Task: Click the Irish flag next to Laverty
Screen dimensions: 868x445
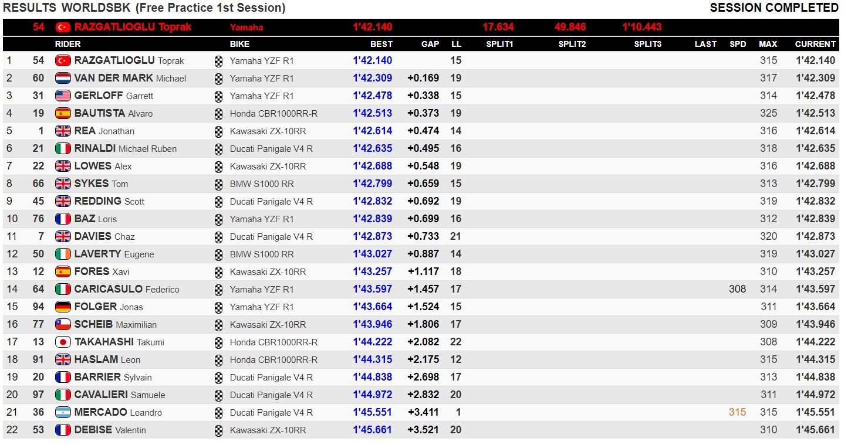Action: (63, 254)
